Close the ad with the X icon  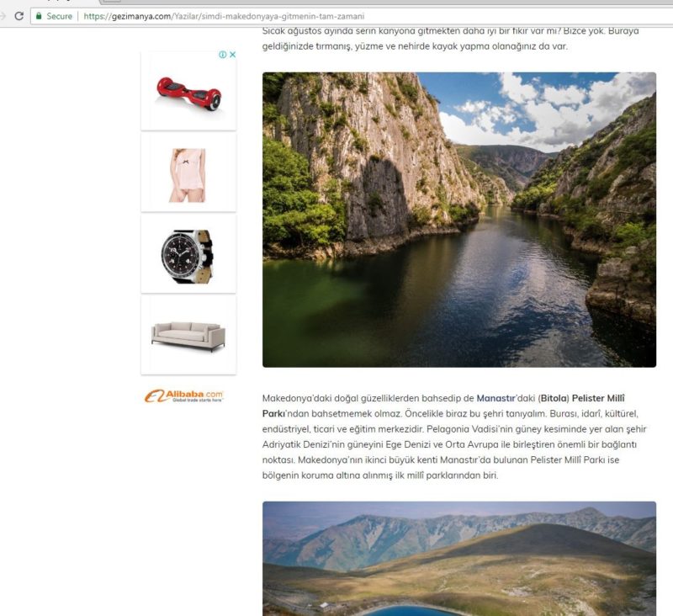tap(233, 55)
